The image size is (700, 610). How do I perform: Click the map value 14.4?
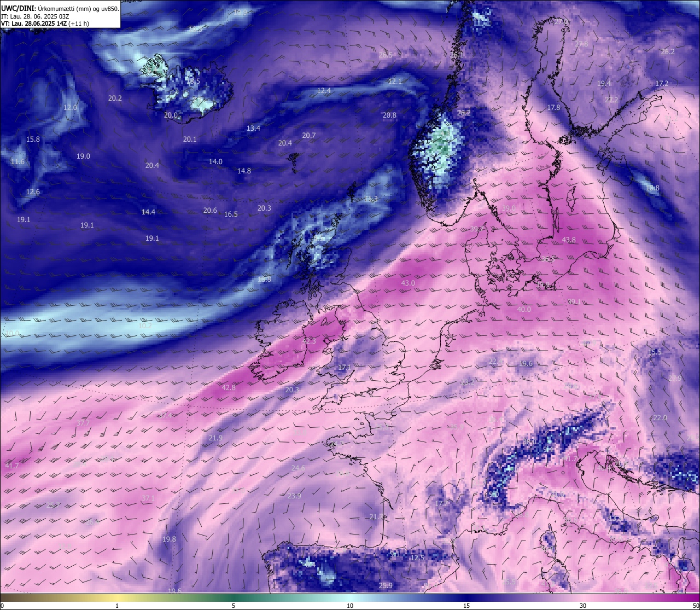pyautogui.click(x=149, y=212)
